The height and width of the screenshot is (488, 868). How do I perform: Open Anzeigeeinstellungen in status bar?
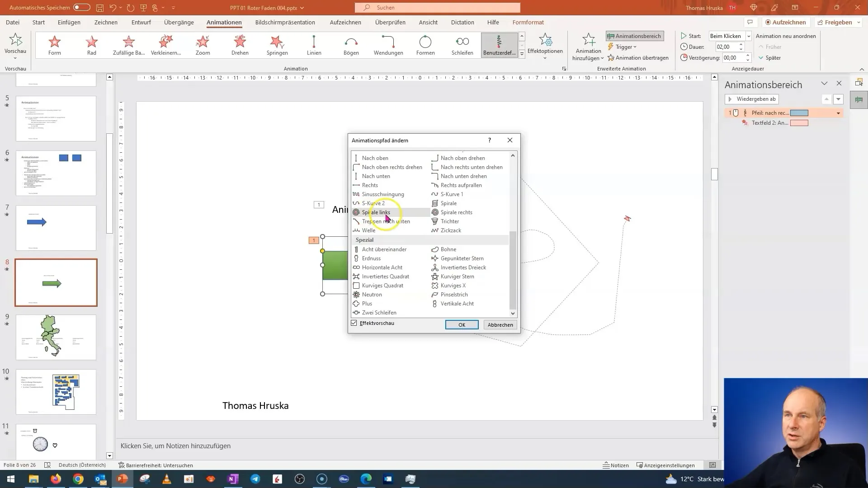[x=665, y=465]
